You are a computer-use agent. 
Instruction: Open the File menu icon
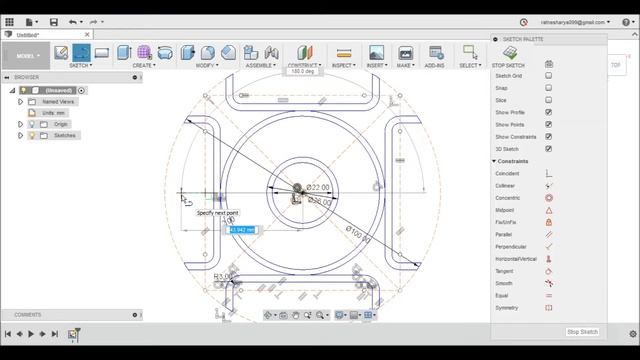click(31, 22)
